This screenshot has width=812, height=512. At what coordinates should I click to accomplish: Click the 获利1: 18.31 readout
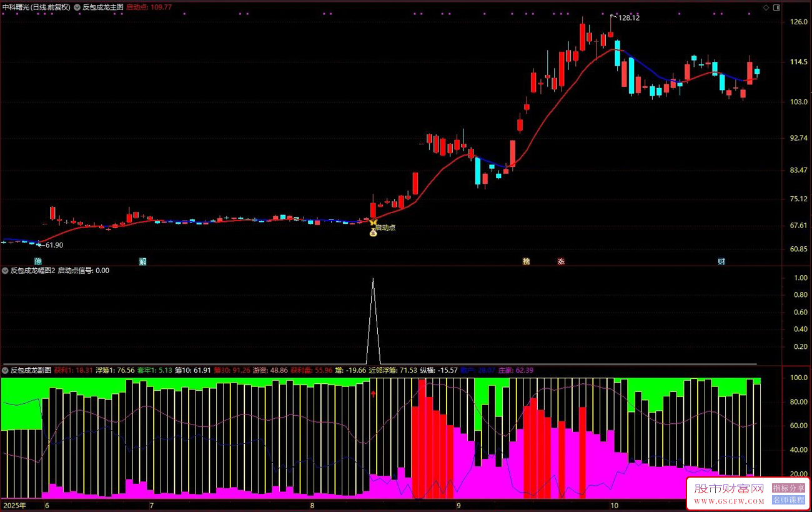[73, 371]
